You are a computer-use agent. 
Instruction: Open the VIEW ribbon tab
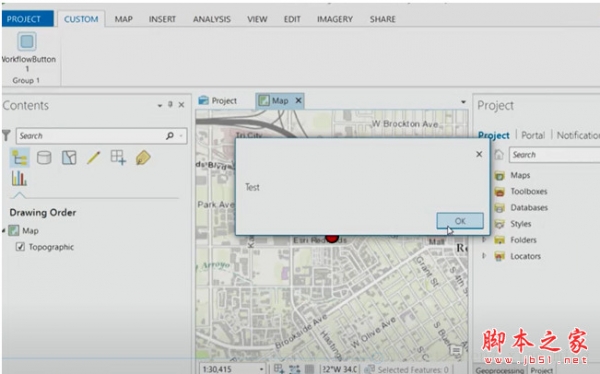pos(257,19)
